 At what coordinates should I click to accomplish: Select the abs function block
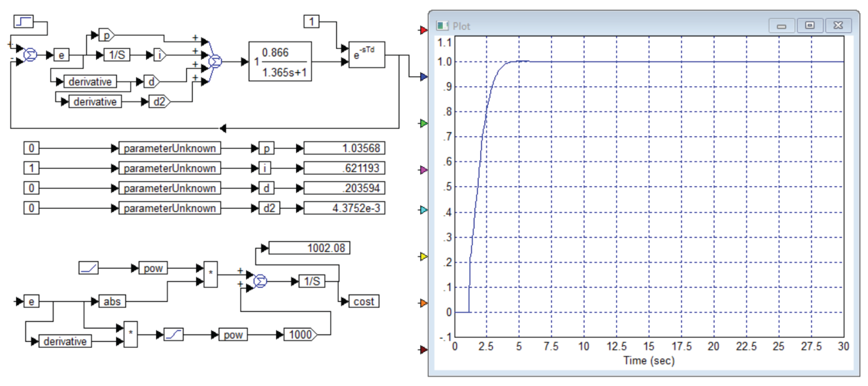tap(112, 301)
